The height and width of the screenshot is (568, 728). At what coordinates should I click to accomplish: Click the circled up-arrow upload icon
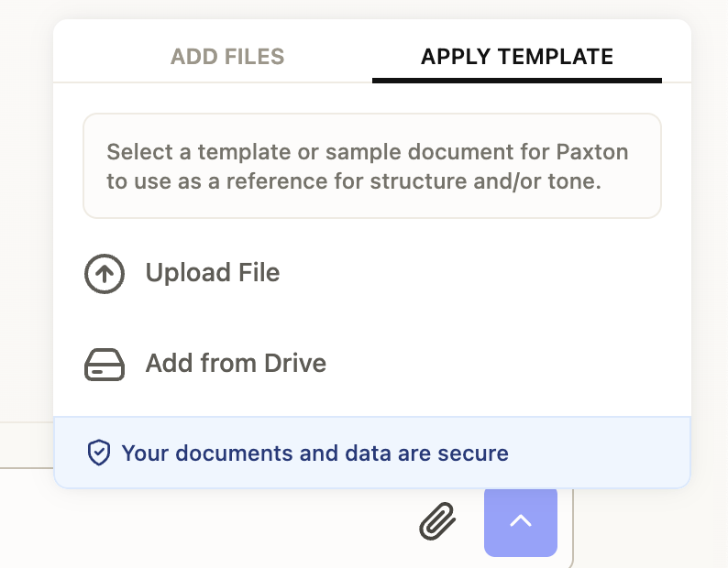(x=104, y=273)
